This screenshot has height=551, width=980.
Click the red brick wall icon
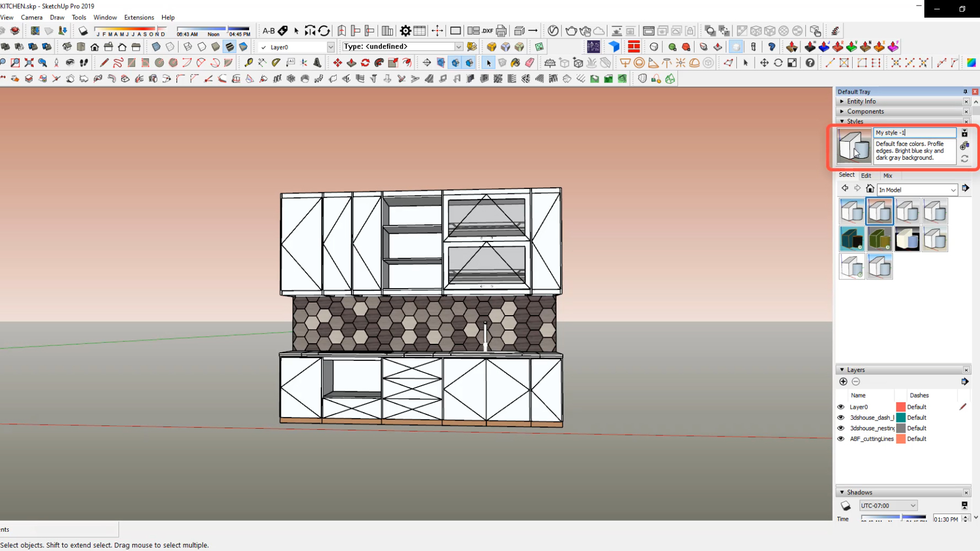point(634,47)
